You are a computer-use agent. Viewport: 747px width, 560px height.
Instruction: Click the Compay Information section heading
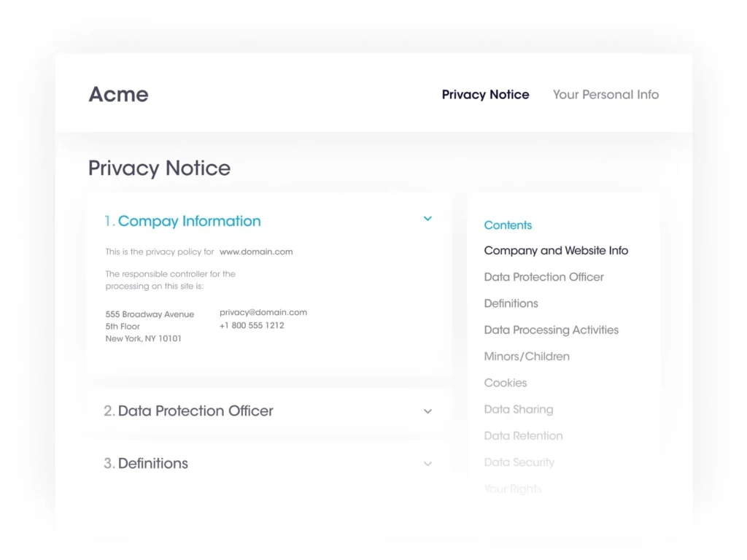point(189,221)
